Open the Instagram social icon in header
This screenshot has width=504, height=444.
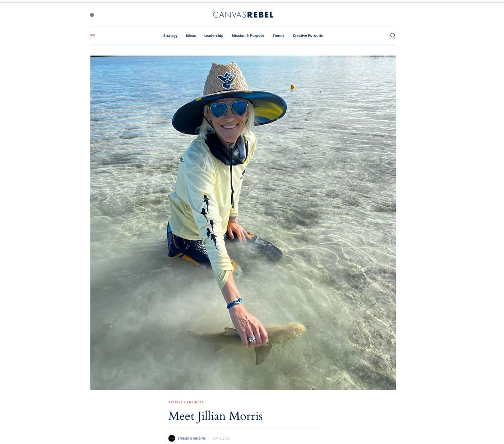[x=92, y=15]
